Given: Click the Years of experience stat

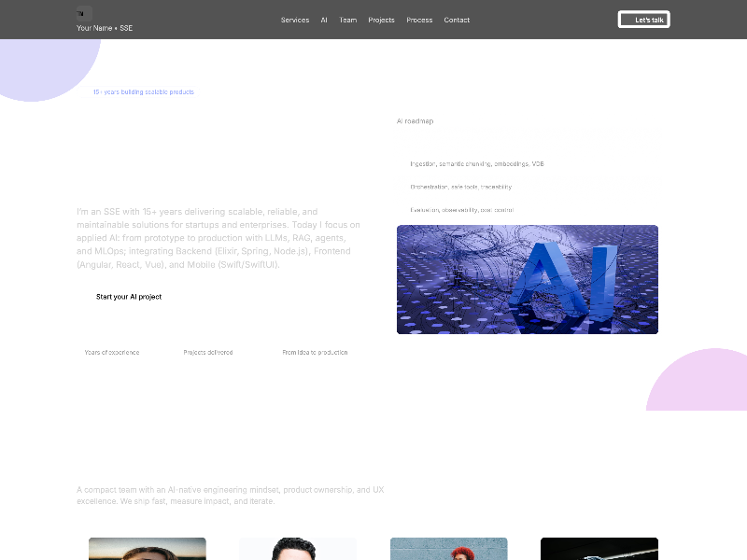Looking at the screenshot, I should click(x=112, y=353).
